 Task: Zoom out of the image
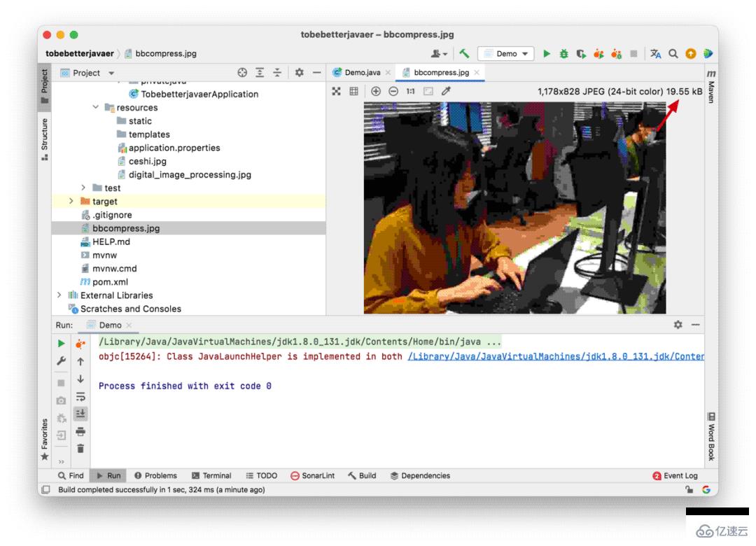tap(393, 91)
